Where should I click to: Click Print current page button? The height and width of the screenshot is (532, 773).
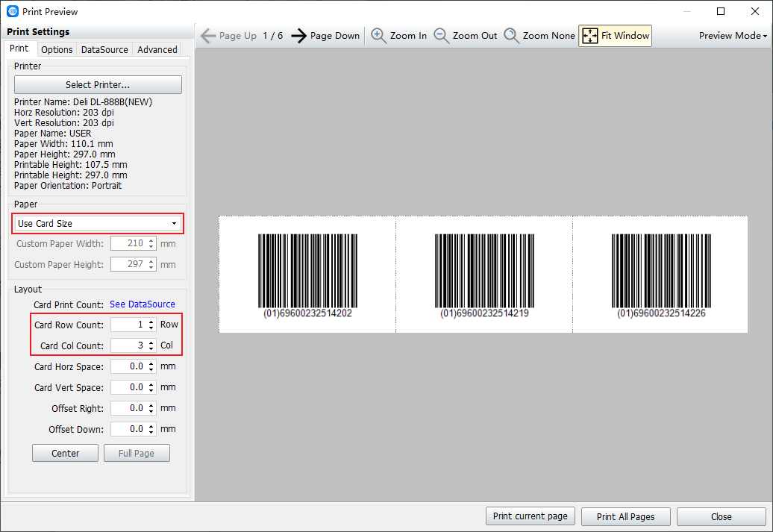tap(531, 516)
